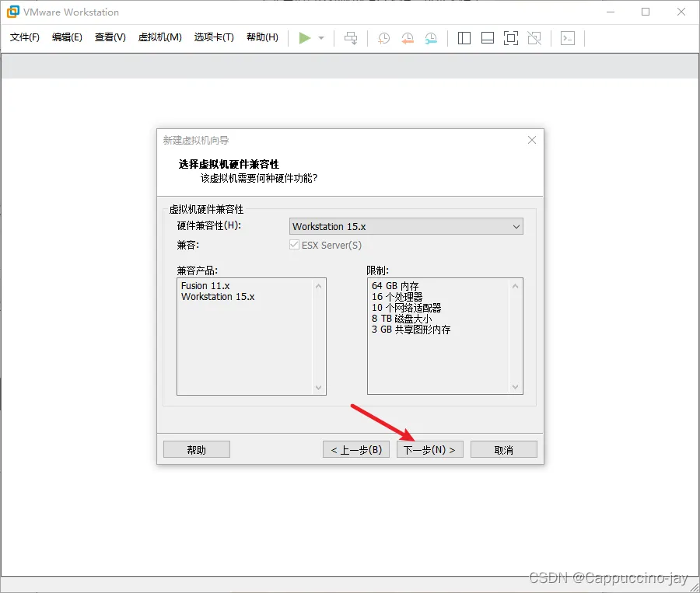Select Workstation 15.x in compatible products list

coord(218,297)
